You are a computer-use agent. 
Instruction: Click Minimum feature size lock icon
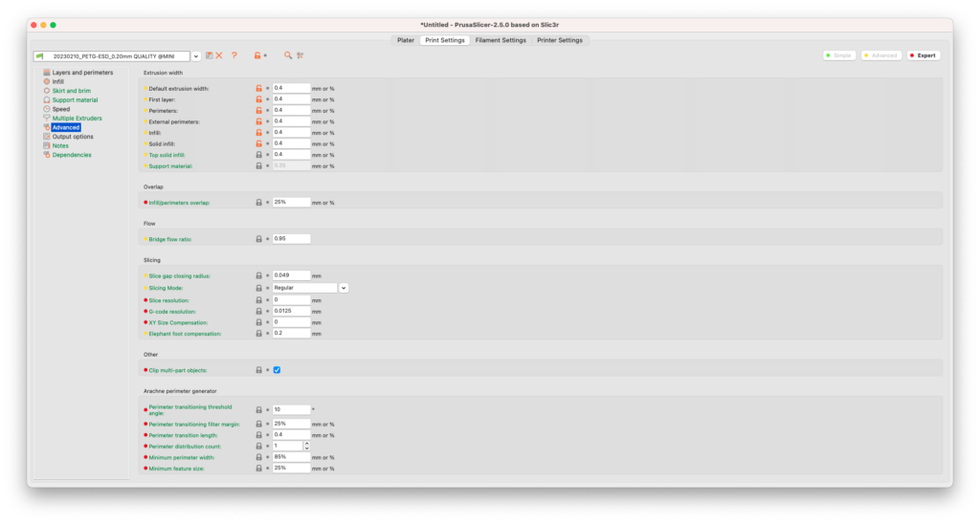(x=258, y=469)
